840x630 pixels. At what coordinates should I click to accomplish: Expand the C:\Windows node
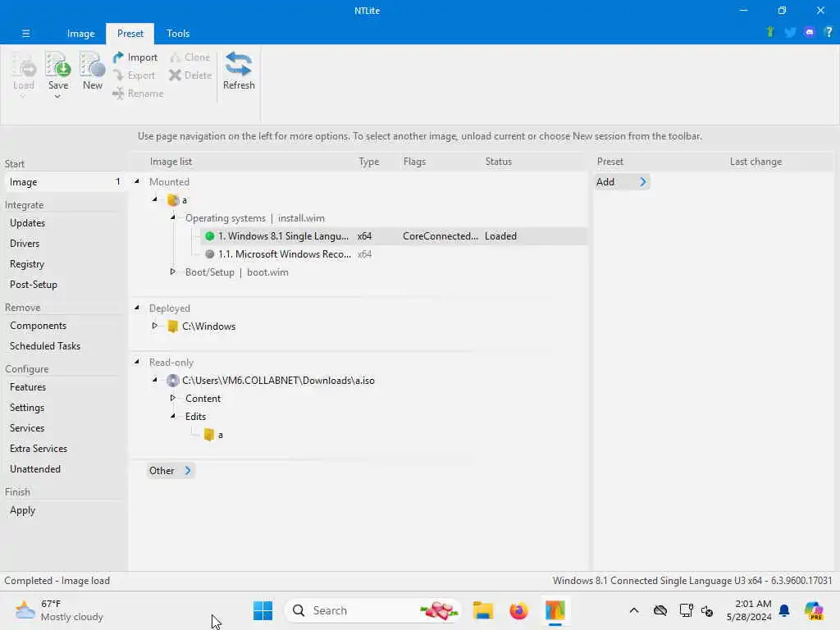pos(154,326)
